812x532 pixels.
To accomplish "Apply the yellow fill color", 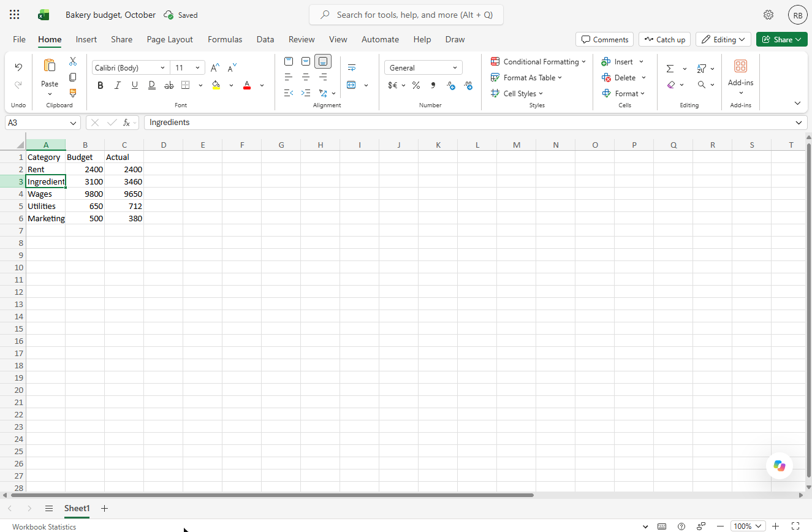I will (x=216, y=85).
